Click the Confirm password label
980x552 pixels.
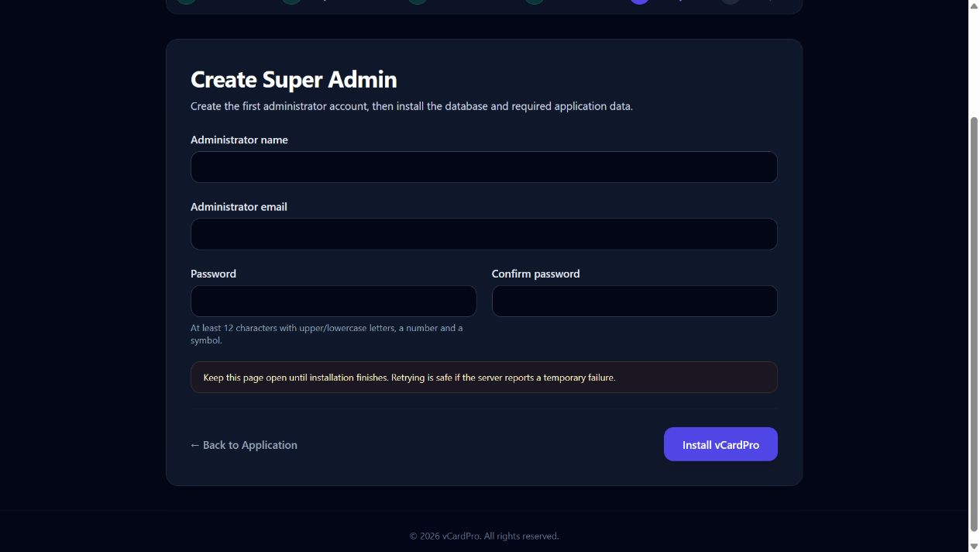click(535, 274)
